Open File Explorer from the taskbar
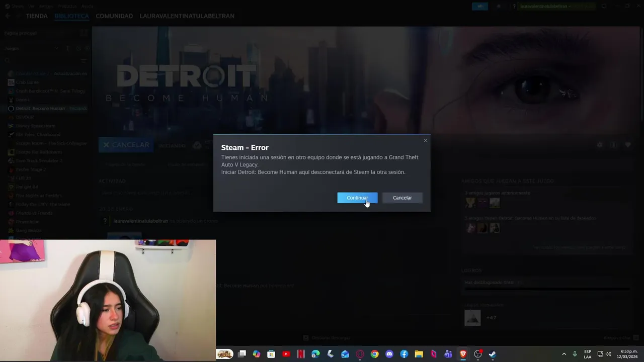The width and height of the screenshot is (644, 362). click(x=419, y=354)
